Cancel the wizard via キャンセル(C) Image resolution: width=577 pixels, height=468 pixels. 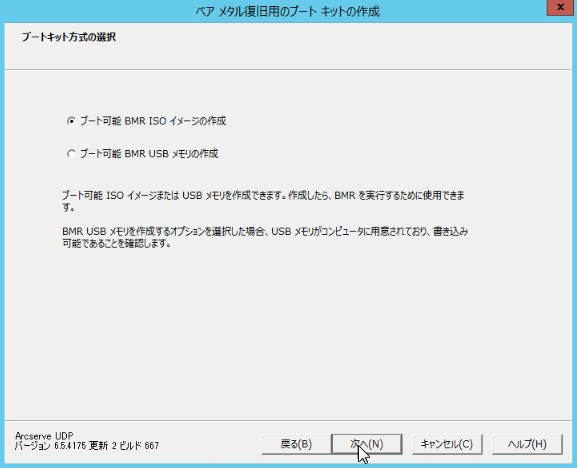(447, 444)
